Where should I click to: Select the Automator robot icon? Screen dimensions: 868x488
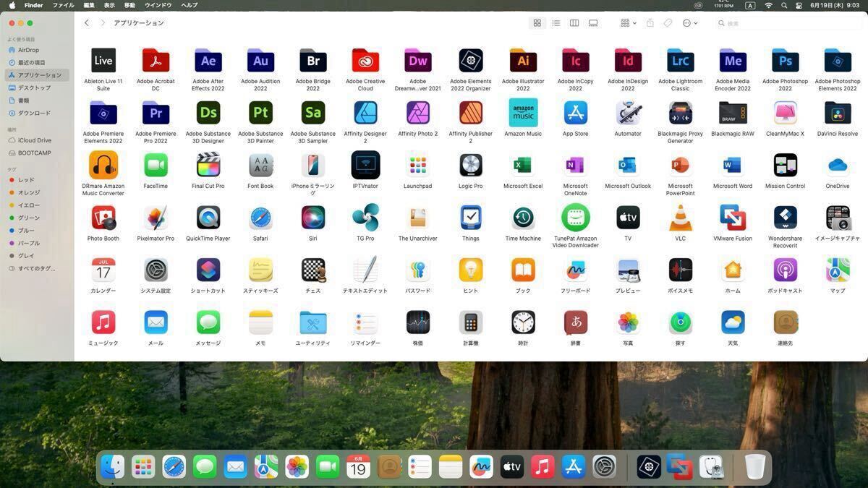tap(628, 113)
